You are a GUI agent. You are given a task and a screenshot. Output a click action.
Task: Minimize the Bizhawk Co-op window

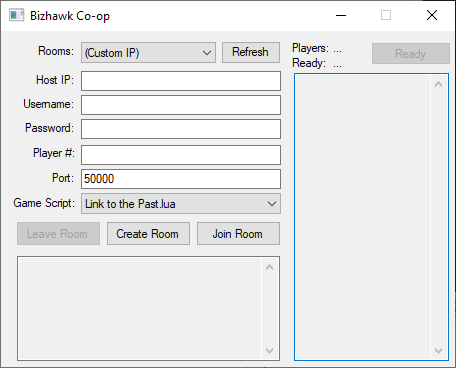(341, 15)
